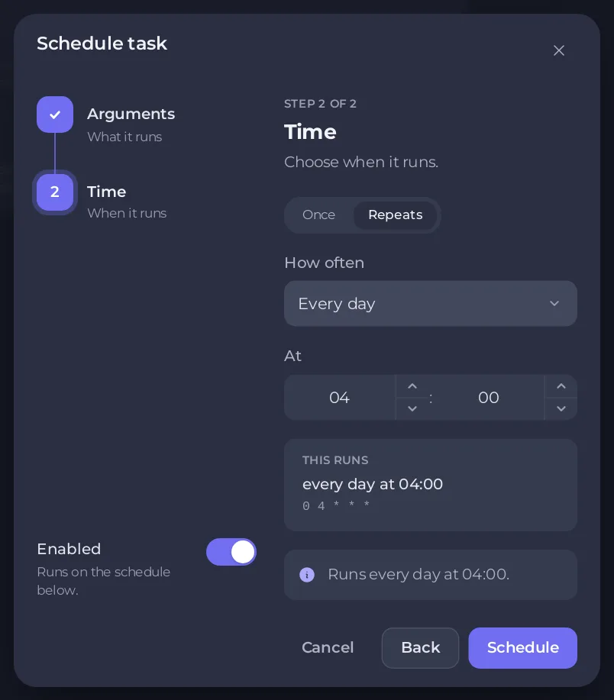Decrease the minutes with the down arrow
The height and width of the screenshot is (700, 614).
(x=561, y=408)
